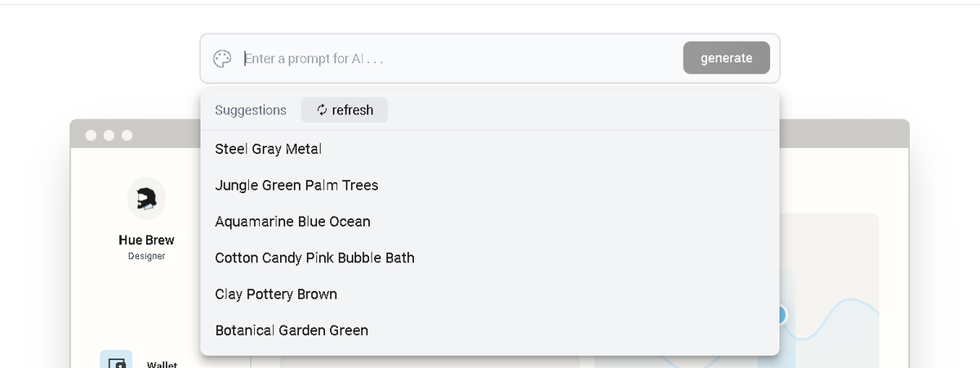Click the Designer role label

(x=146, y=256)
